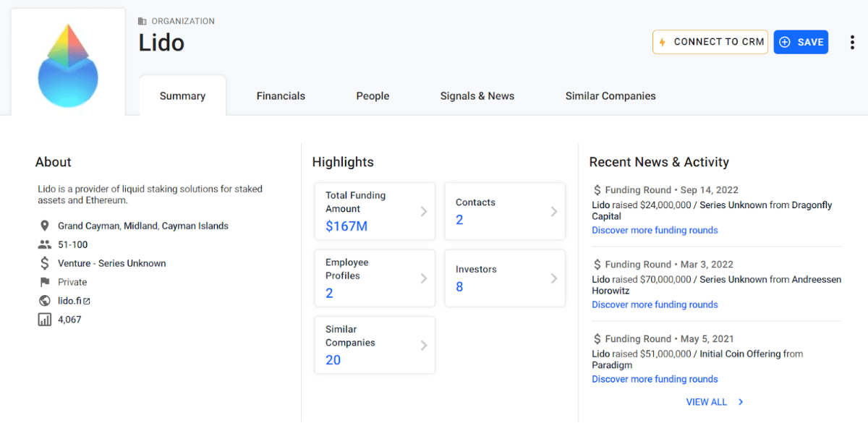Viewport: 868px width, 423px height.
Task: Click Discover more funding rounds under Dragonfly Capital
Action: [655, 230]
